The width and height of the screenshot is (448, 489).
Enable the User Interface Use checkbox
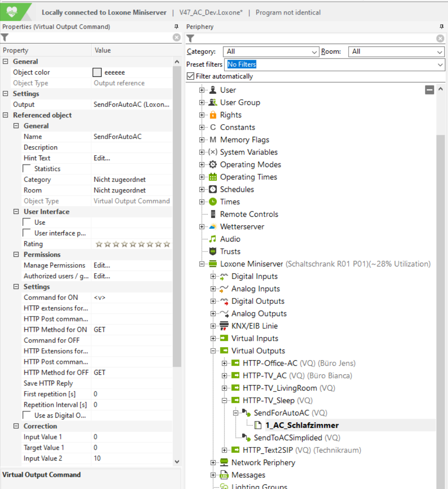tap(27, 222)
